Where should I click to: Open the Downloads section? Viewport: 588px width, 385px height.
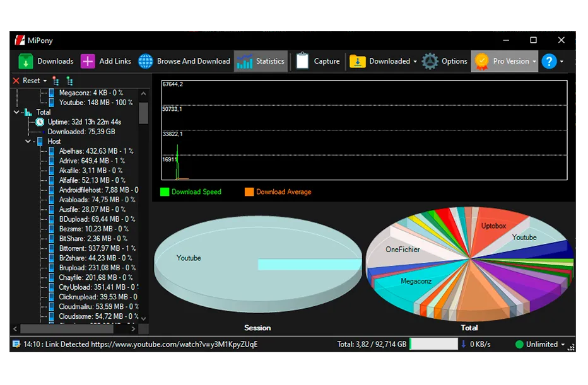click(x=46, y=61)
